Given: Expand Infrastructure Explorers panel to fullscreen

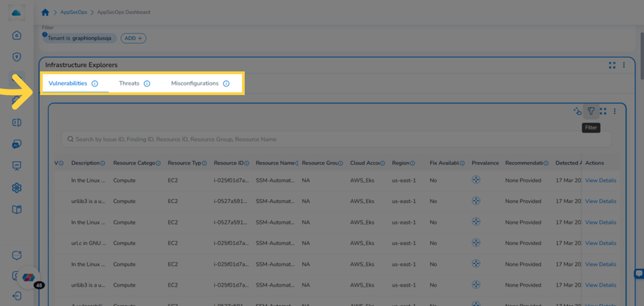Looking at the screenshot, I should click(612, 65).
